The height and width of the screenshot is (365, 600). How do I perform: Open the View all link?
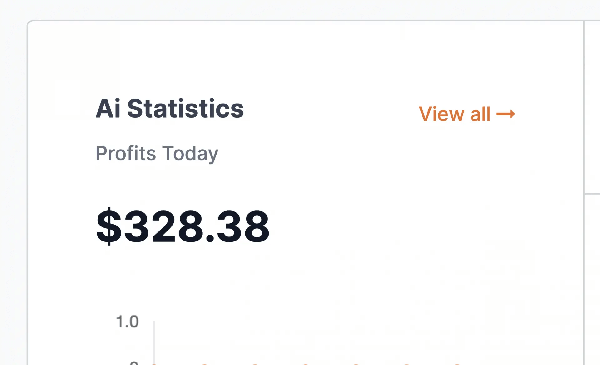467,114
